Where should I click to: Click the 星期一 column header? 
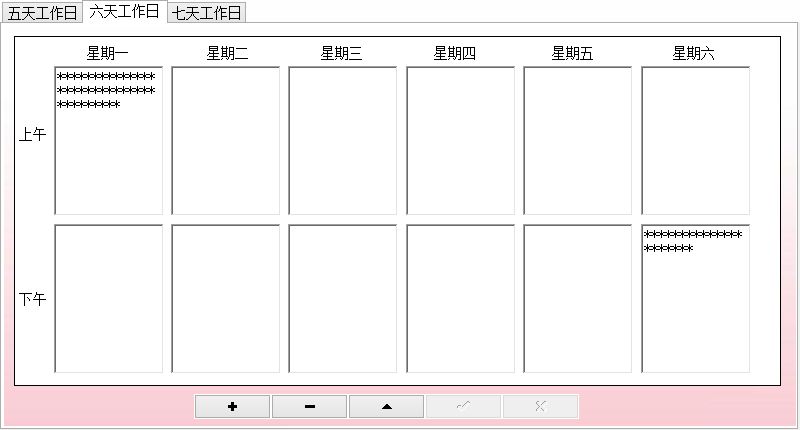coord(107,53)
